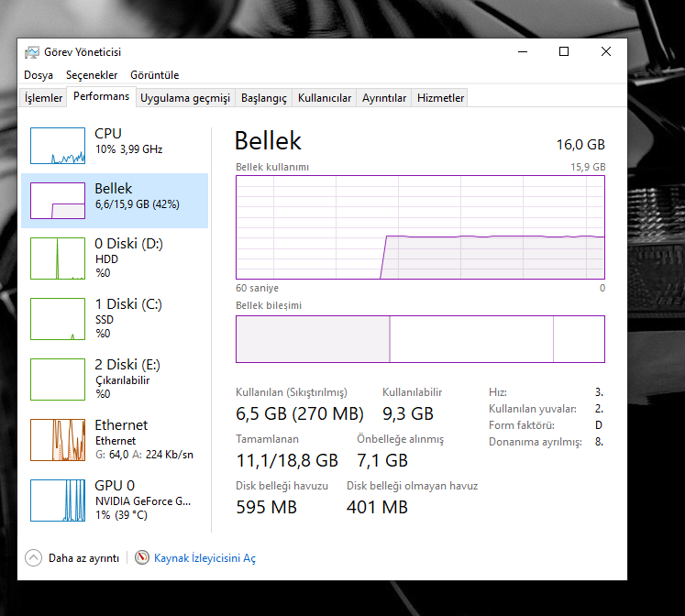Open the 0 Diski (D:) HDD graph
The width and height of the screenshot is (685, 616).
click(58, 258)
